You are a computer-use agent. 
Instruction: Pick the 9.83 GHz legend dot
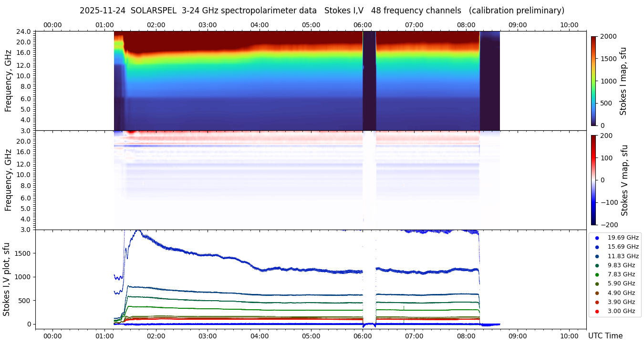click(597, 265)
